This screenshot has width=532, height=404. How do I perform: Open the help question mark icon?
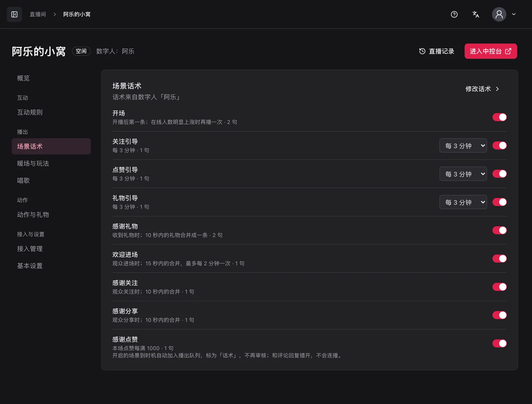click(x=454, y=14)
